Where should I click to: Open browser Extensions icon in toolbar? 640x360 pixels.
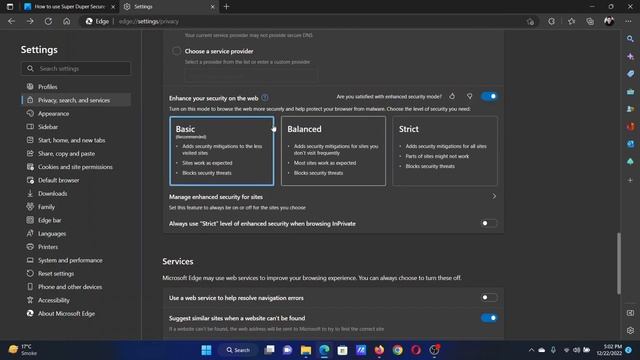(551, 21)
